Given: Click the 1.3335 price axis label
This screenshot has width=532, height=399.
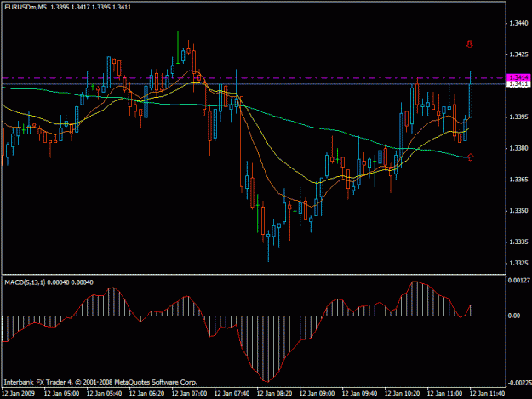Looking at the screenshot, I should [518, 242].
